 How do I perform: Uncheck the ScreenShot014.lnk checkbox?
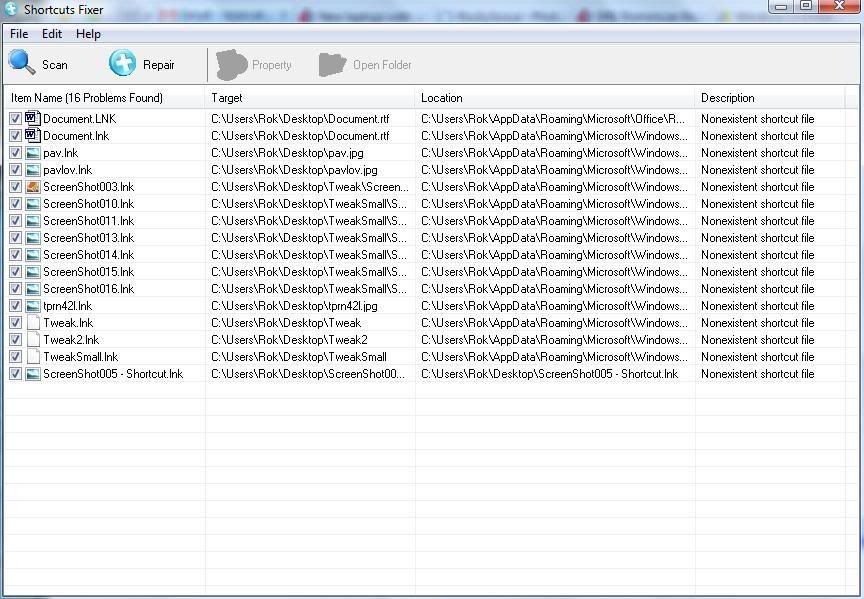coord(15,255)
